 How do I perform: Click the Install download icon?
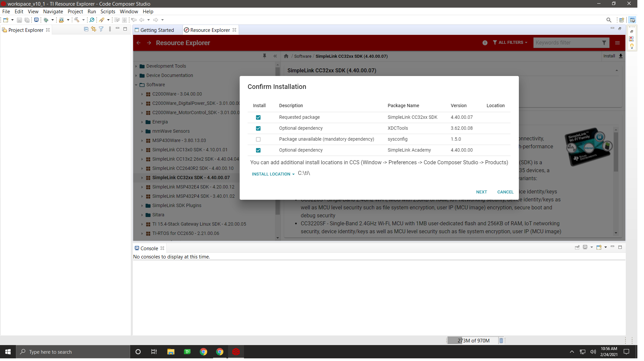(621, 56)
